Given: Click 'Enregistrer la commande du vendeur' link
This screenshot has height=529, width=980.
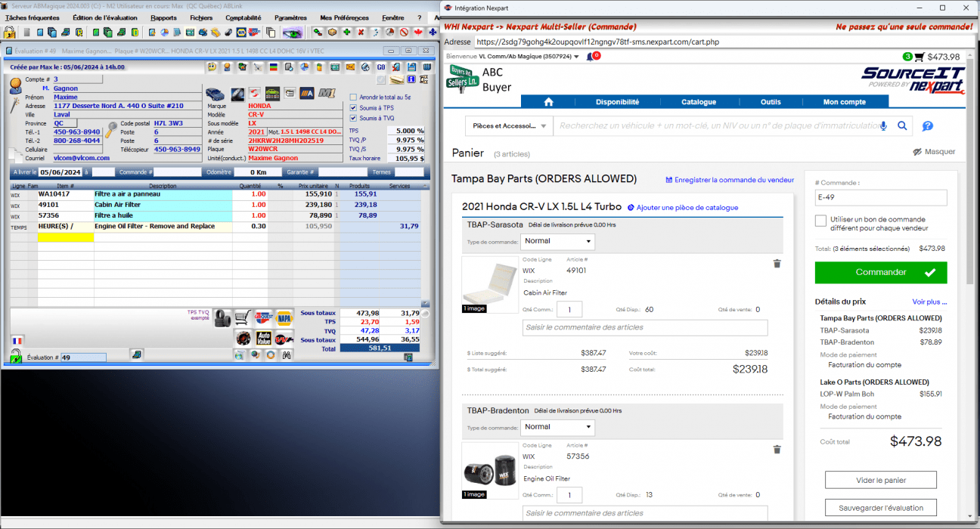Looking at the screenshot, I should (730, 180).
